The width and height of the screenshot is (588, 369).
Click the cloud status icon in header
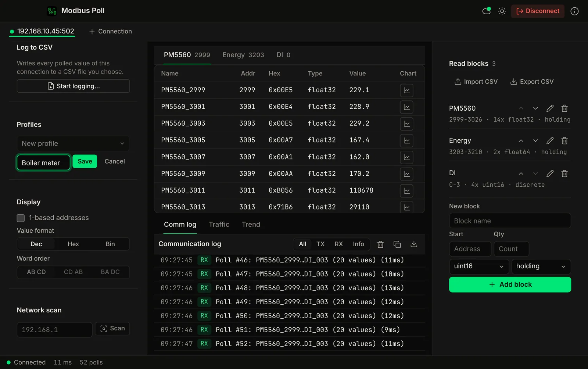click(x=487, y=11)
